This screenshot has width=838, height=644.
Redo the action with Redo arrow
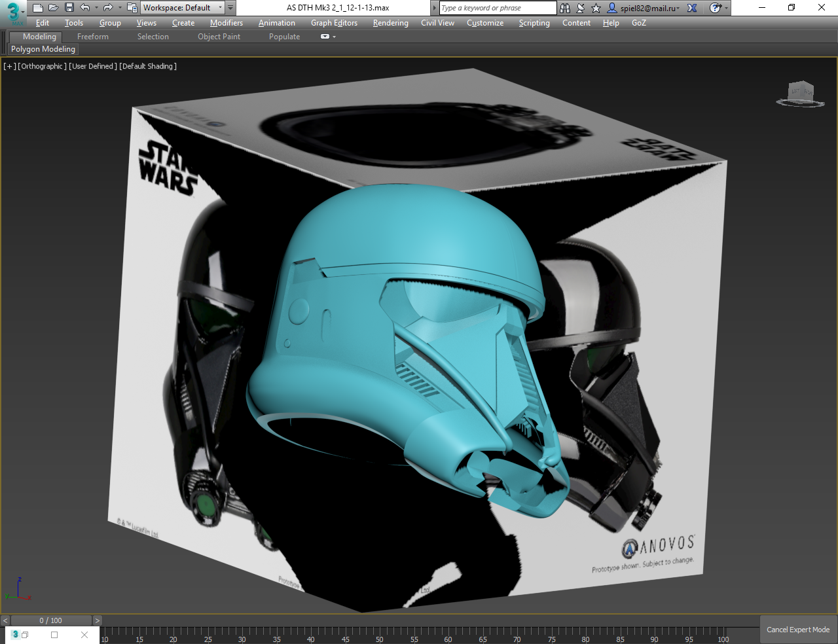pos(108,8)
